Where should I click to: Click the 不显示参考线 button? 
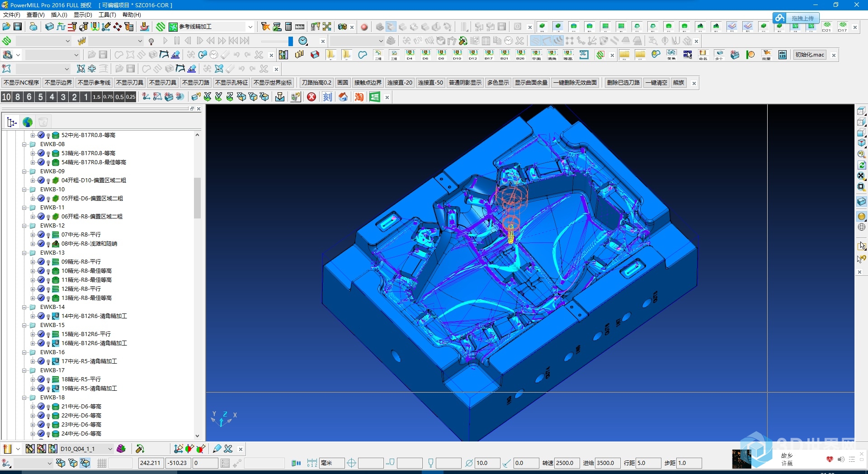click(x=94, y=83)
